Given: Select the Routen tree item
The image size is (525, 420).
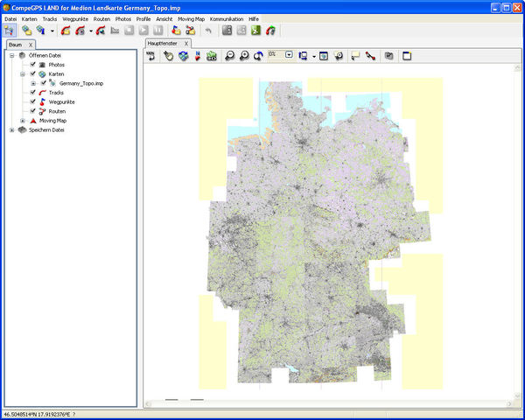Looking at the screenshot, I should tap(57, 111).
